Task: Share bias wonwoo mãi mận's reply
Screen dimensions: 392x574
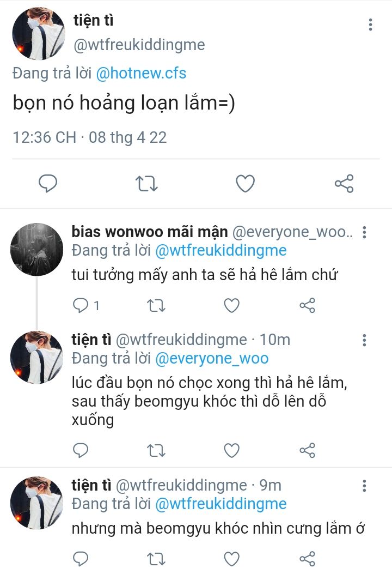Action: [x=308, y=306]
